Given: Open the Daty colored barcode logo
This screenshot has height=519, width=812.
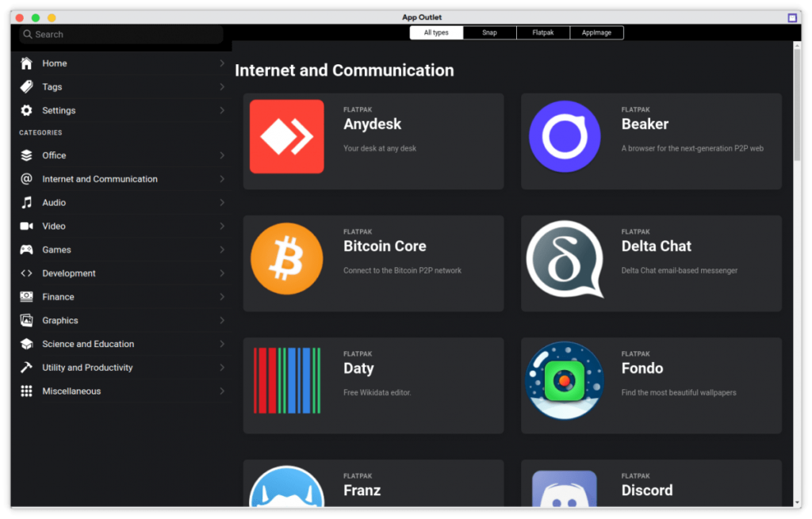Looking at the screenshot, I should 287,381.
